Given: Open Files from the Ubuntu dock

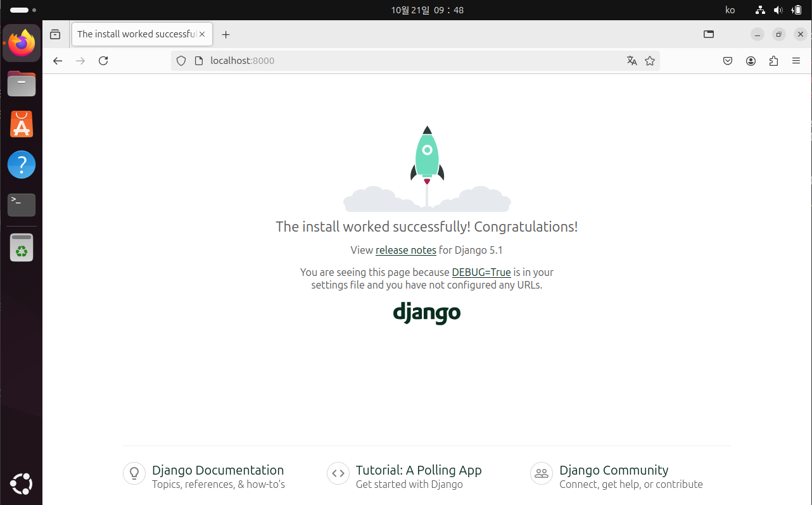Looking at the screenshot, I should point(22,84).
